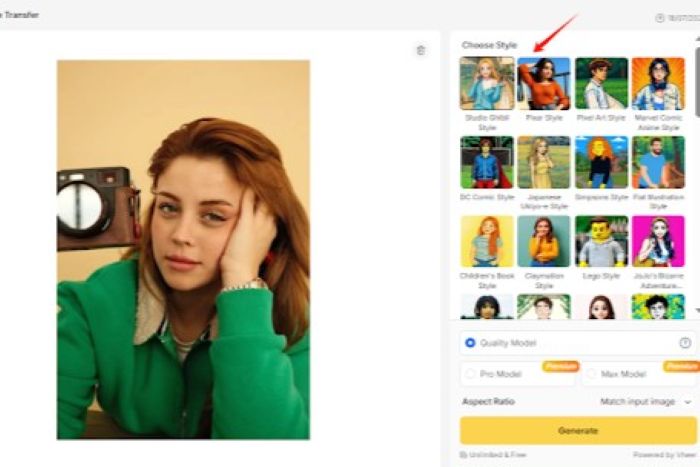Screen dimensions: 700x467
Task: Select the Simpsons Style thumbnail
Action: pyautogui.click(x=601, y=162)
